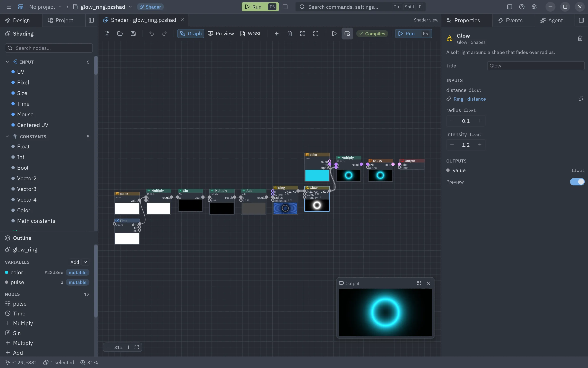Screen dimensions: 588x368
Task: Click the frame-view icon in shader toolbar
Action: pyautogui.click(x=316, y=34)
